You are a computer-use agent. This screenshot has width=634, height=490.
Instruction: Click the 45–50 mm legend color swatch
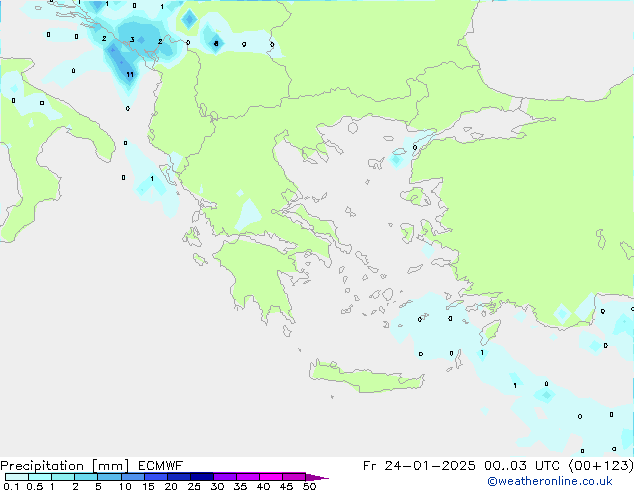click(x=294, y=477)
